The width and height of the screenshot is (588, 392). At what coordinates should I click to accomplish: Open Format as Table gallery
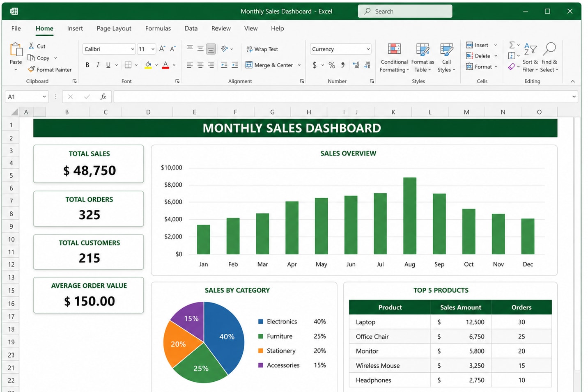tap(423, 58)
